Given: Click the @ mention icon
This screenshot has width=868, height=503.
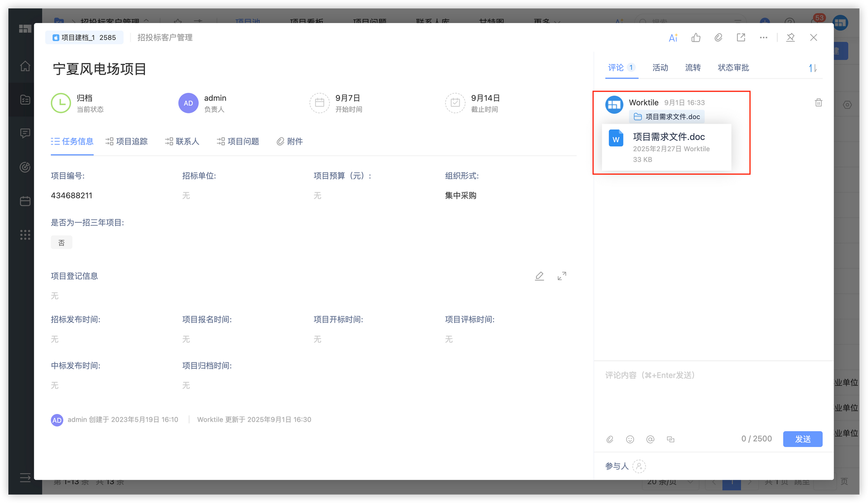Looking at the screenshot, I should coord(650,440).
